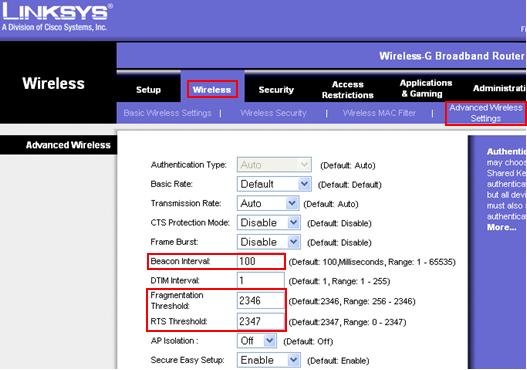This screenshot has width=527, height=370.
Task: Open the Secure Easy Setup dropdown
Action: click(x=269, y=360)
